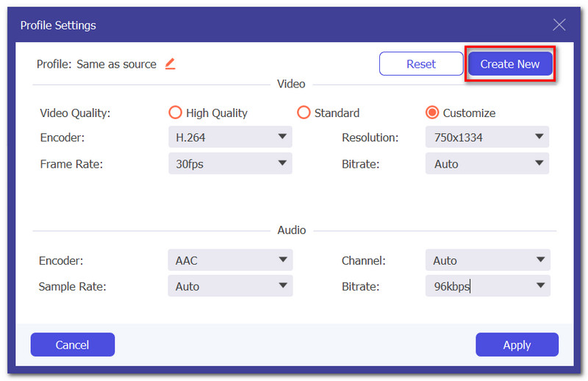Expand the audio Channel Auto dropdown
This screenshot has width=588, height=381.
point(487,260)
